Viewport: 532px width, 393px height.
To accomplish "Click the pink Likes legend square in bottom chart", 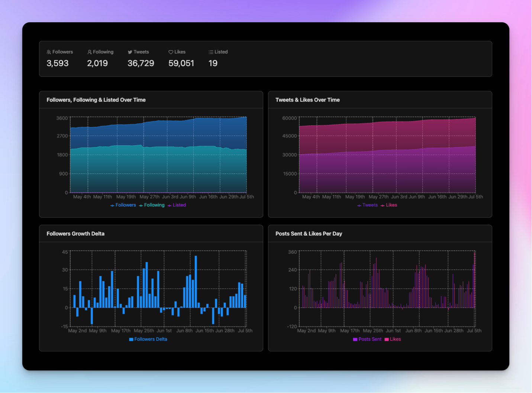I will 387,340.
